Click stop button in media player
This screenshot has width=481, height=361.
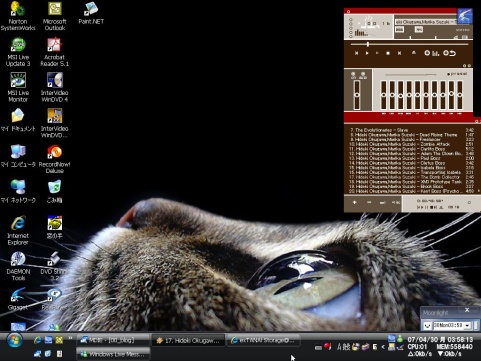(x=388, y=53)
